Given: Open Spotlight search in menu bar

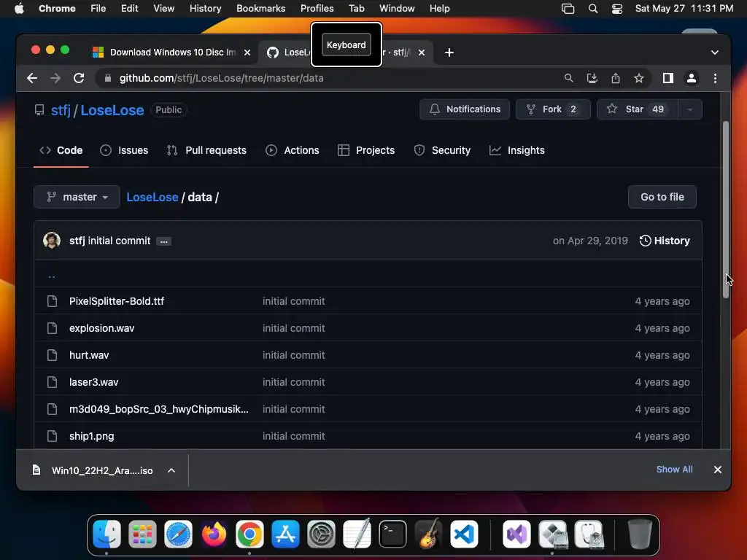Looking at the screenshot, I should coord(592,9).
